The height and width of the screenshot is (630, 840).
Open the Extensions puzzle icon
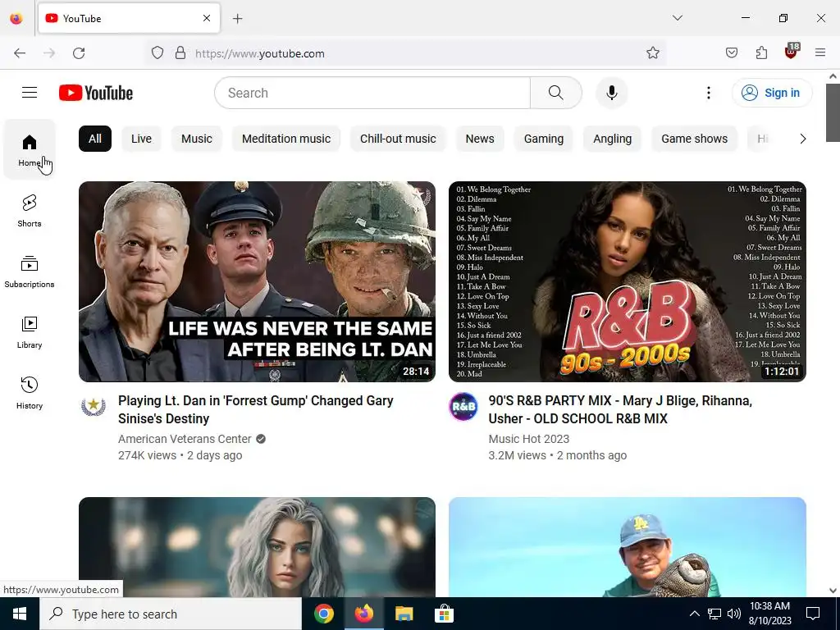(x=761, y=53)
